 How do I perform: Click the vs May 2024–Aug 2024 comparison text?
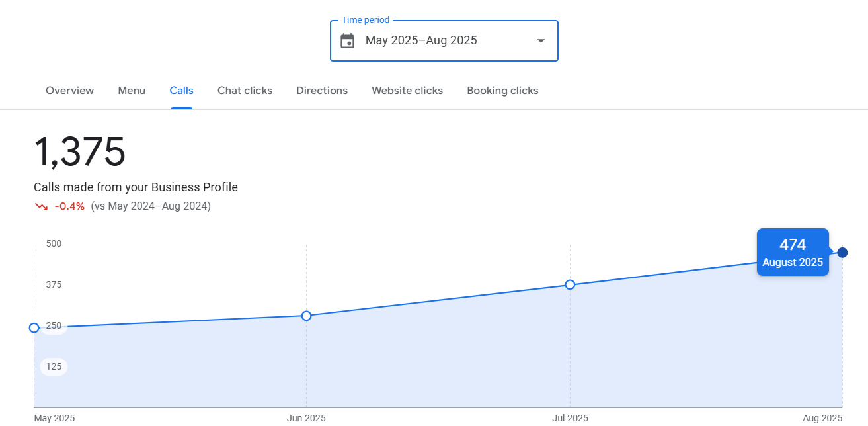click(151, 206)
